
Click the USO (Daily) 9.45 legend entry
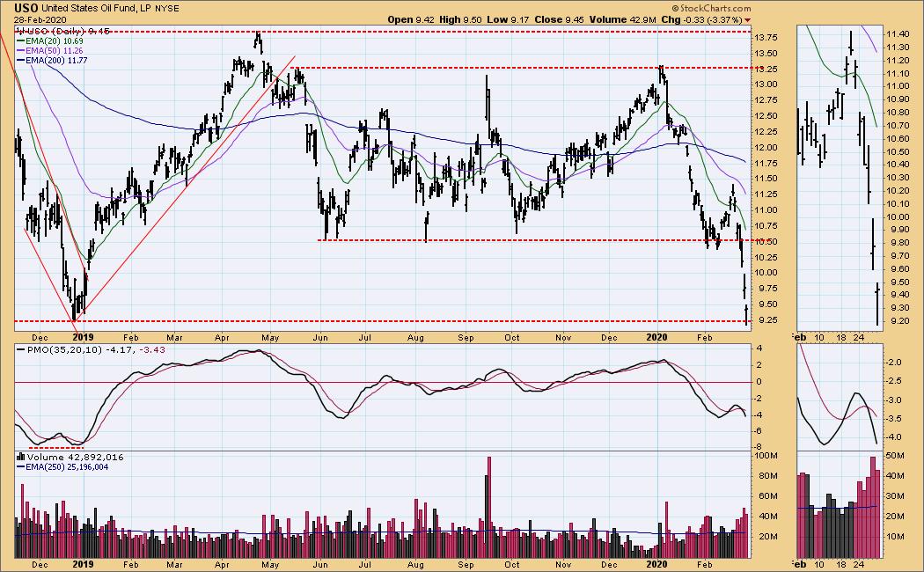point(68,31)
